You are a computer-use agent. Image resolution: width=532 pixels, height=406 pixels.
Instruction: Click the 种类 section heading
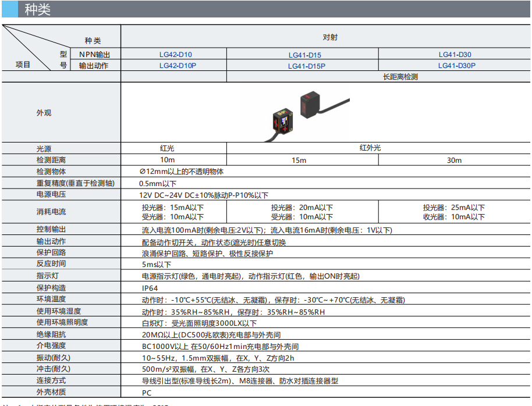[38, 10]
